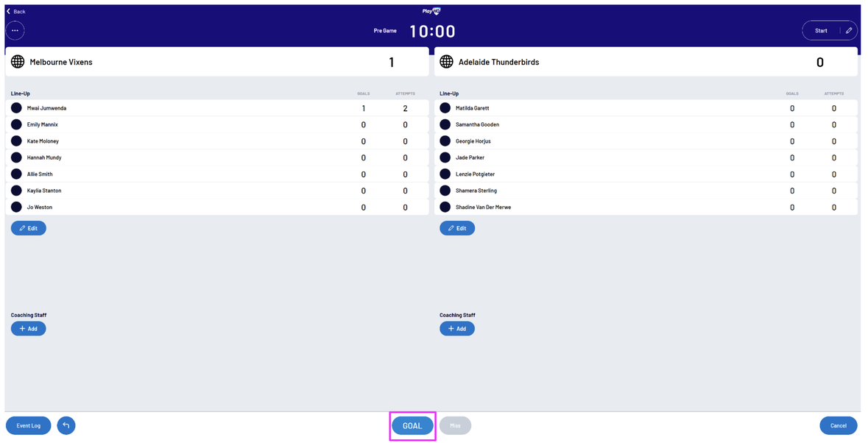Add coaching staff for Adelaide Thunderbirds

[x=457, y=328]
